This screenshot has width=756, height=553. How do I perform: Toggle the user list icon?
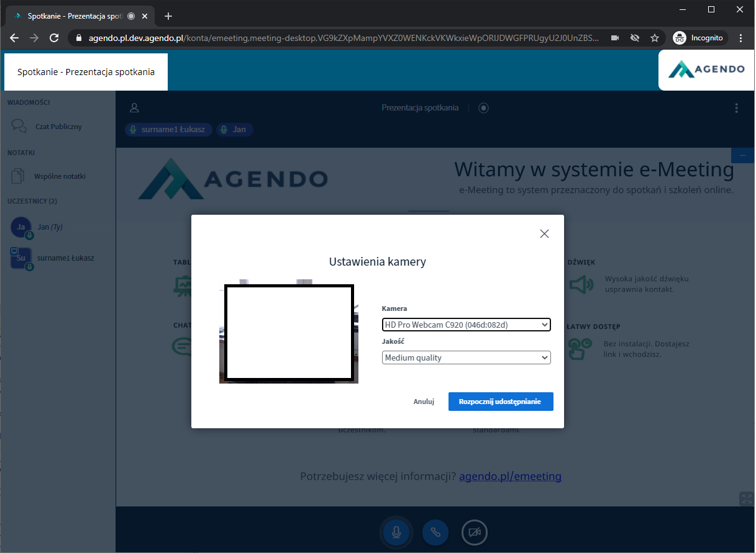(134, 108)
